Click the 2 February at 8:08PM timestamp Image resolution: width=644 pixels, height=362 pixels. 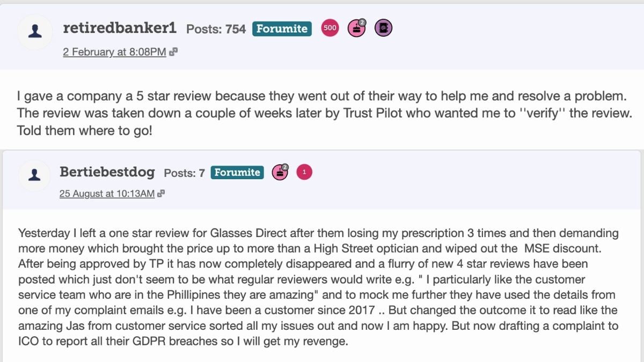coord(114,52)
